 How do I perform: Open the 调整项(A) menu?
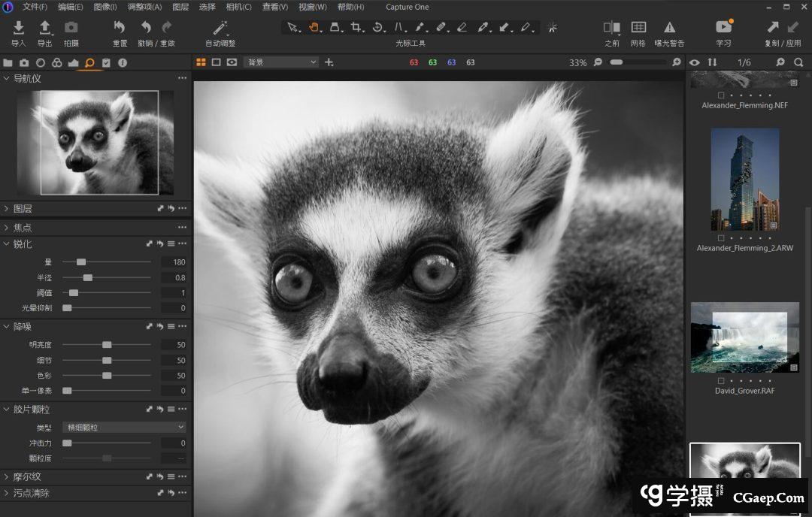[x=144, y=7]
